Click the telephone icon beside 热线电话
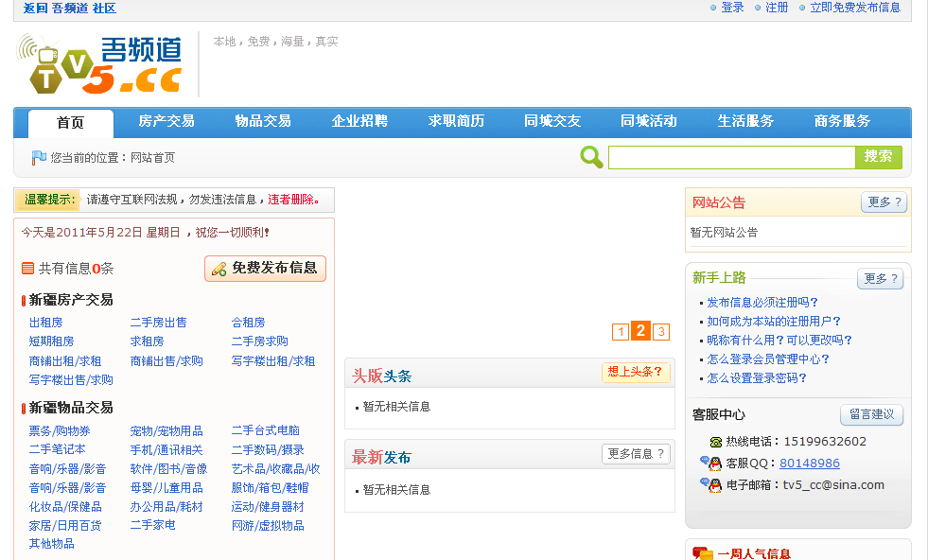 [715, 442]
